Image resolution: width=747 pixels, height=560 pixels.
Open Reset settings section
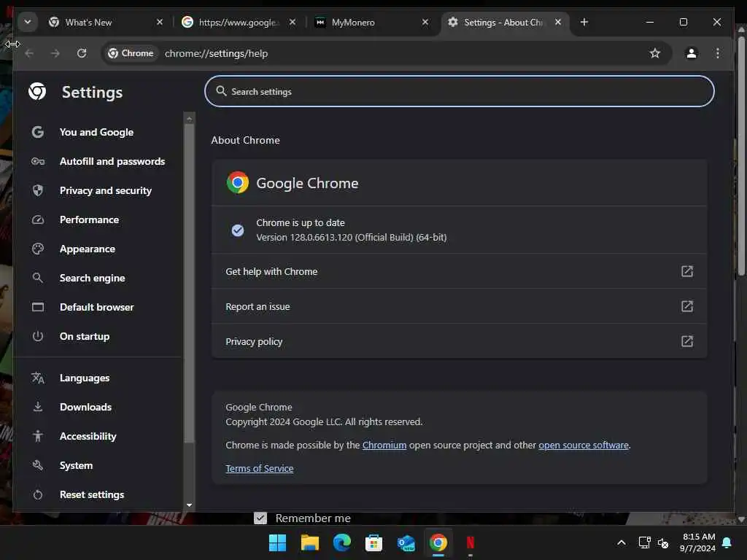click(91, 495)
